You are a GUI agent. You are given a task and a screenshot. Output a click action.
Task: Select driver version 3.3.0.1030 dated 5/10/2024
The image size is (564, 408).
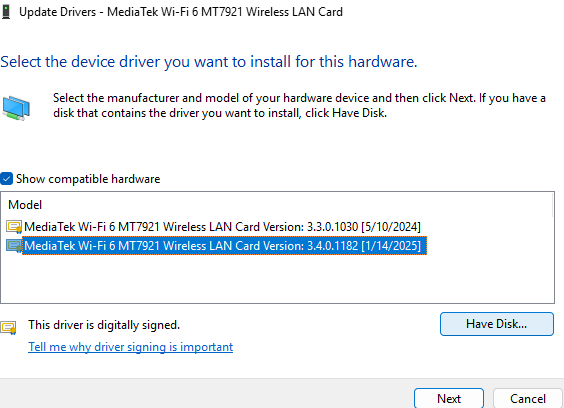click(222, 227)
